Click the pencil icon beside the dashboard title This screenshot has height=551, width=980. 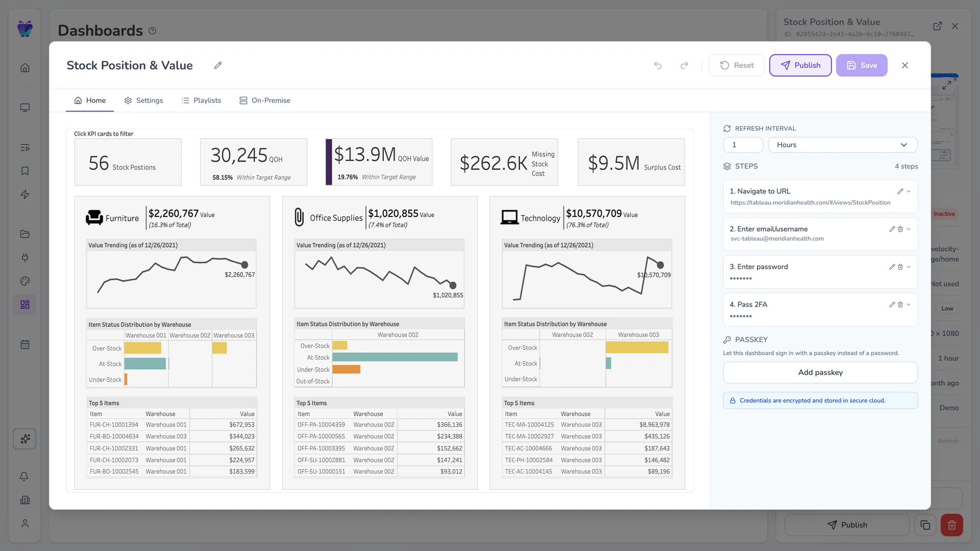218,65
